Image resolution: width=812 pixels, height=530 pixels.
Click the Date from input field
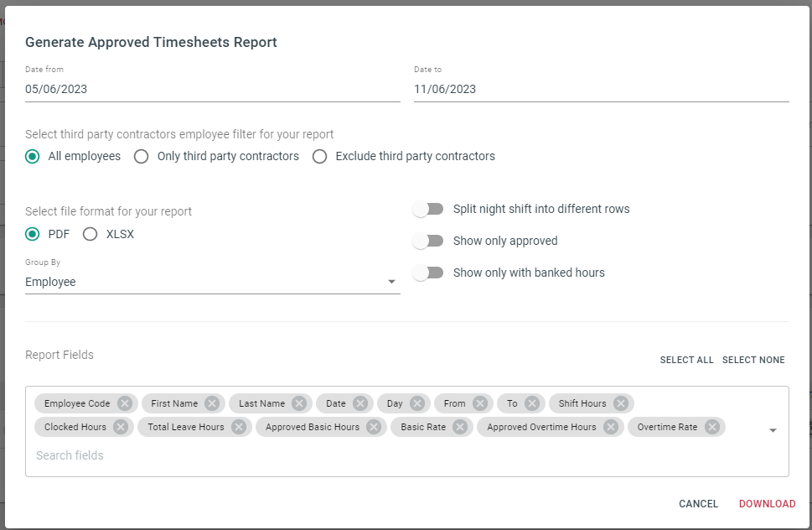click(212, 89)
